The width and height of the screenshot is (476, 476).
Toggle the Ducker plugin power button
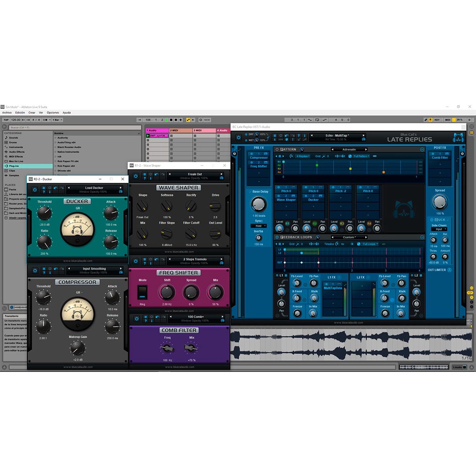pyautogui.click(x=34, y=190)
